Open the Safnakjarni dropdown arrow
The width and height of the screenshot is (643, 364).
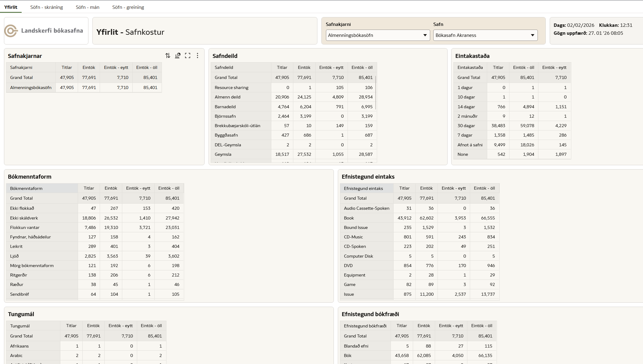425,35
